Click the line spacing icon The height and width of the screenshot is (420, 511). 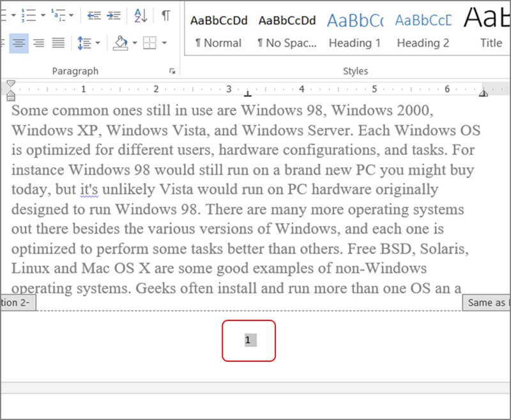[84, 43]
